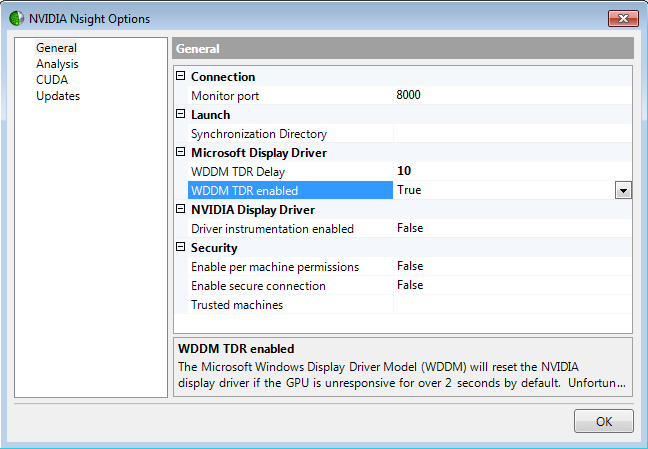Collapse the NVIDIA Display Driver category
Viewport: 648px width, 449px height.
click(x=181, y=209)
